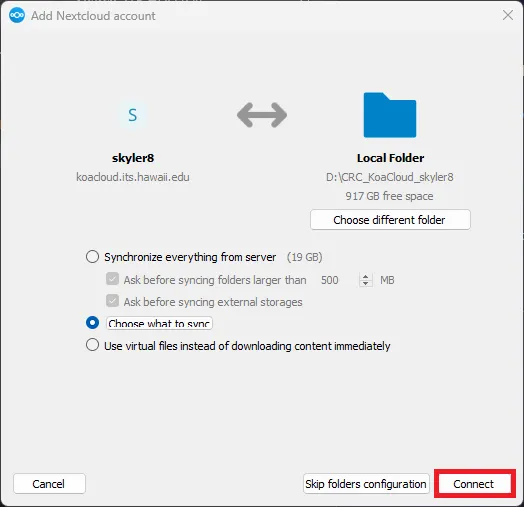
Task: Increase folder size limit with up arrow
Action: 366,277
